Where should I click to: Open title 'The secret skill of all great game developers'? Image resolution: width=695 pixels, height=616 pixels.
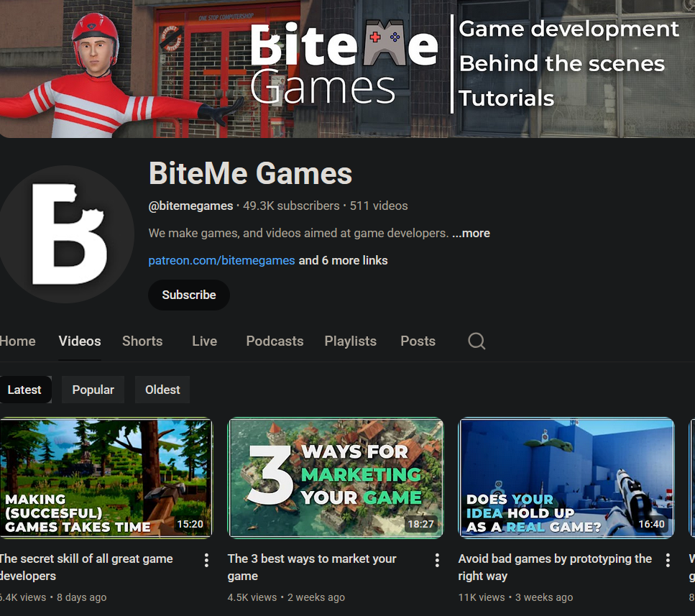pyautogui.click(x=86, y=567)
